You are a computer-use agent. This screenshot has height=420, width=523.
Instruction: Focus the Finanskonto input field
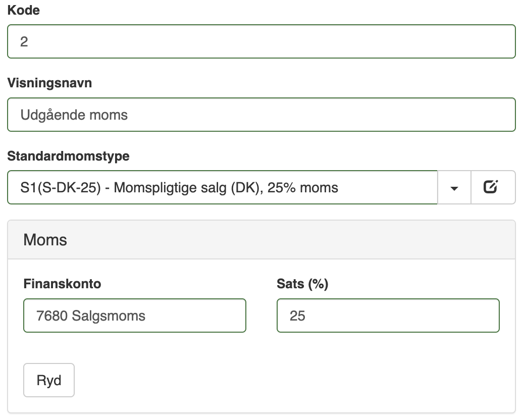coord(135,316)
